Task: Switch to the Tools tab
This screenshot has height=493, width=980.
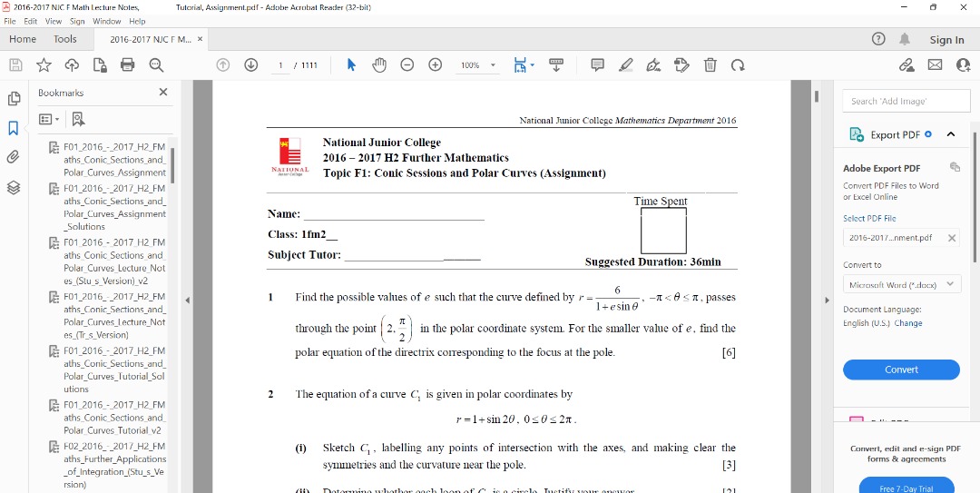Action: click(65, 39)
